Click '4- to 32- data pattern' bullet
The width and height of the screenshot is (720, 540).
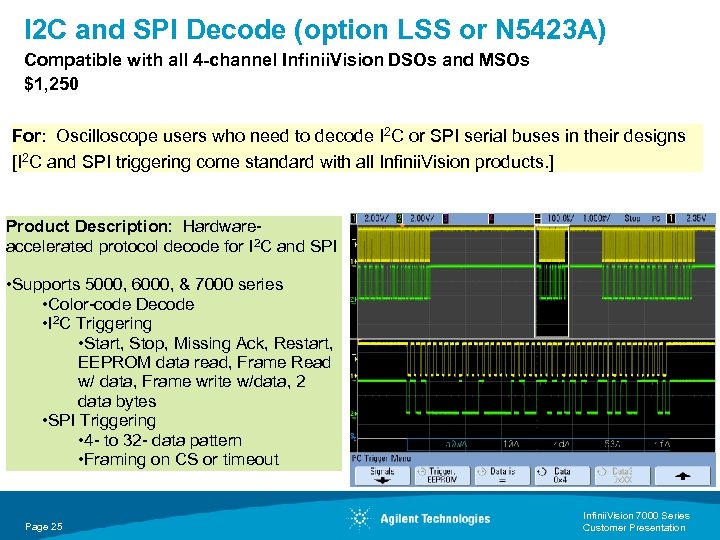click(x=160, y=440)
